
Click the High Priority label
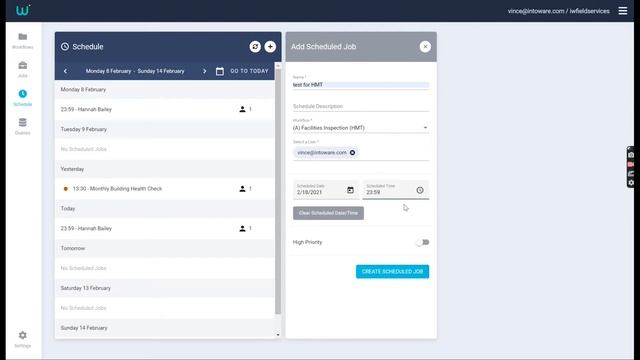[x=307, y=242]
